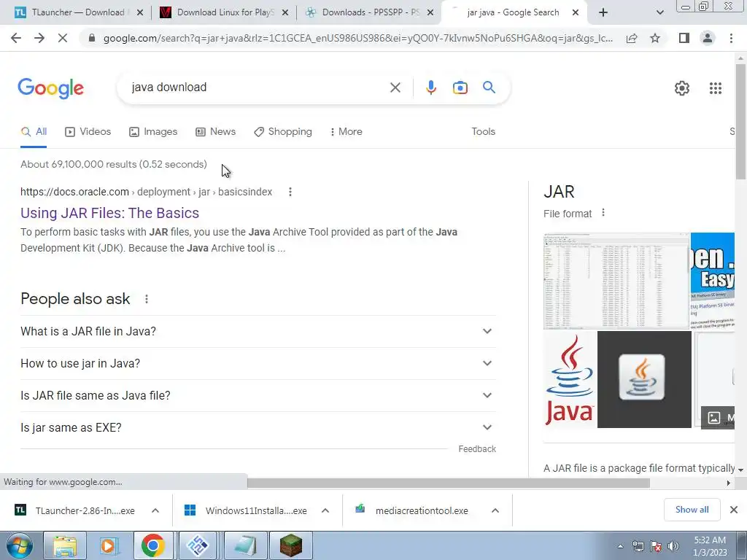The width and height of the screenshot is (747, 560).
Task: Open the gray Java cup icon thumbnail
Action: point(644,379)
